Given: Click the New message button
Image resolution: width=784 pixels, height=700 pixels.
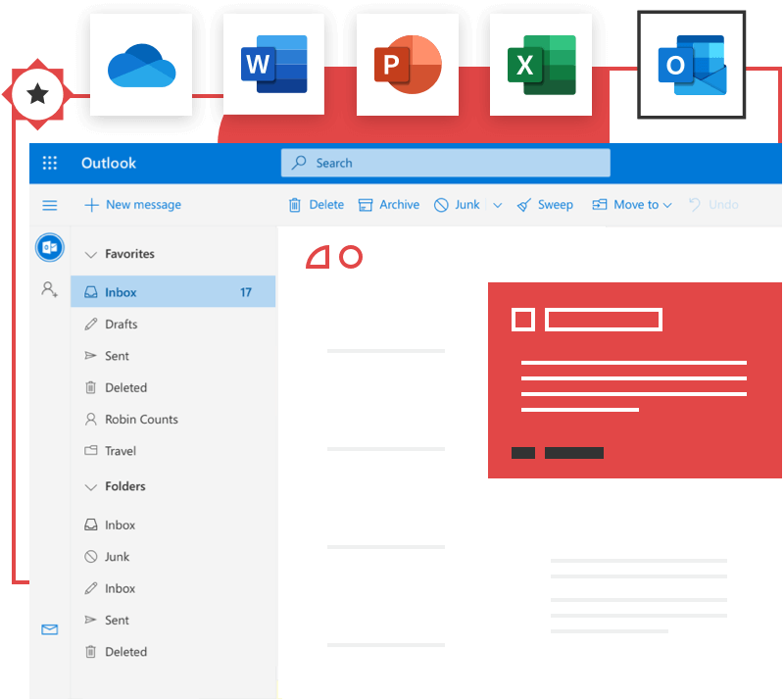Looking at the screenshot, I should pyautogui.click(x=132, y=205).
